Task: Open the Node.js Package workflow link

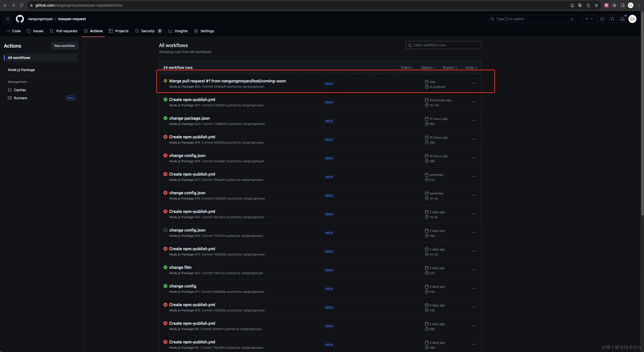Action: tap(21, 70)
